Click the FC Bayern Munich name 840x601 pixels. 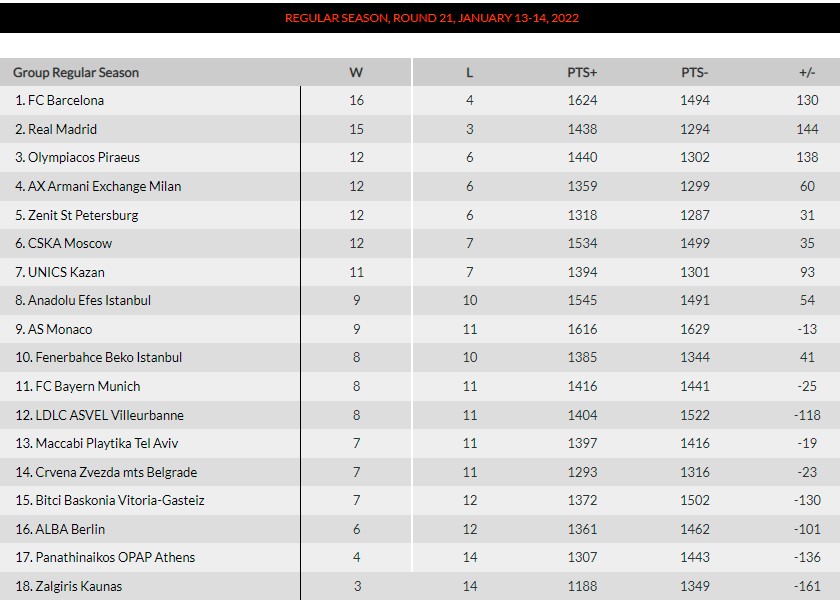[88, 386]
